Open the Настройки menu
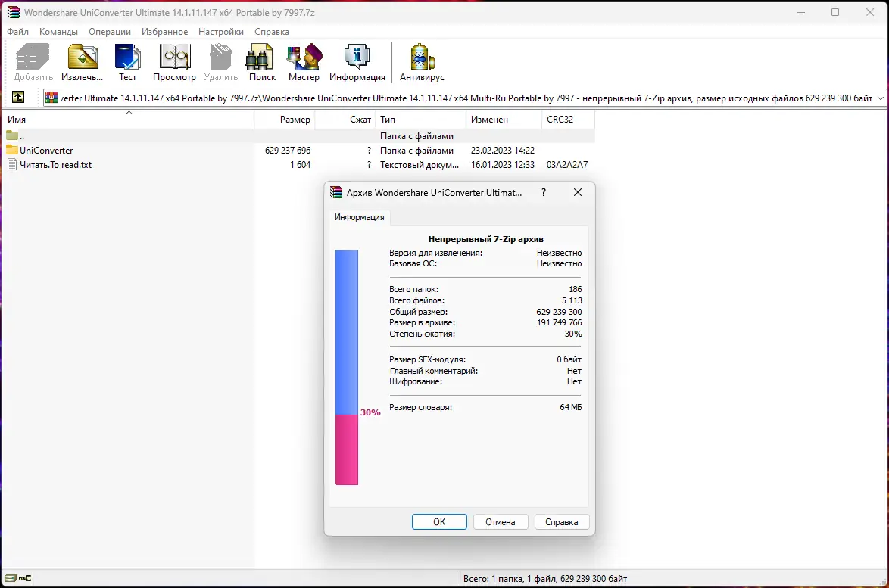 click(220, 32)
